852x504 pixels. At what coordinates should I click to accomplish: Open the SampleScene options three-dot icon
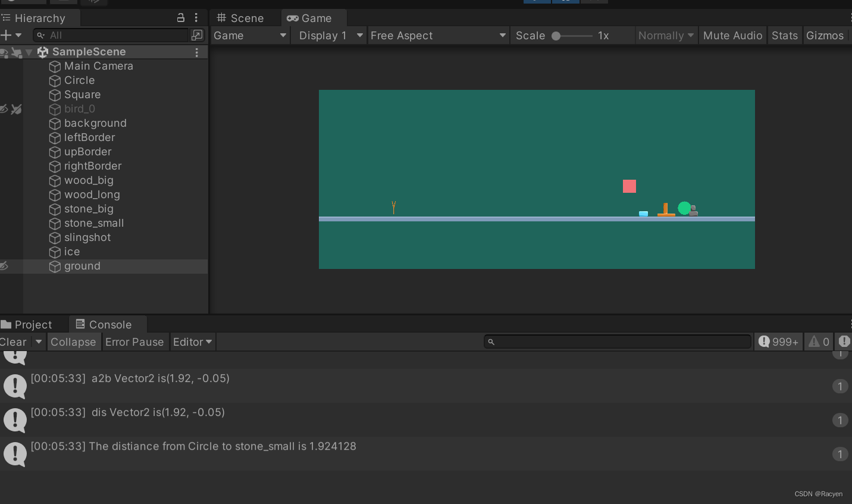pyautogui.click(x=197, y=52)
